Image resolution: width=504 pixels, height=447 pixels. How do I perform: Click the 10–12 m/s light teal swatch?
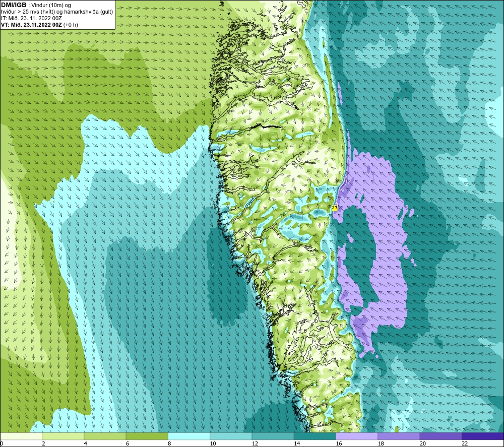point(231,436)
